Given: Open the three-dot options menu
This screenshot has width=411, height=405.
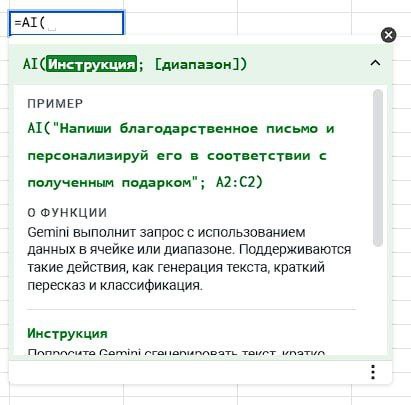Looking at the screenshot, I should [x=373, y=372].
